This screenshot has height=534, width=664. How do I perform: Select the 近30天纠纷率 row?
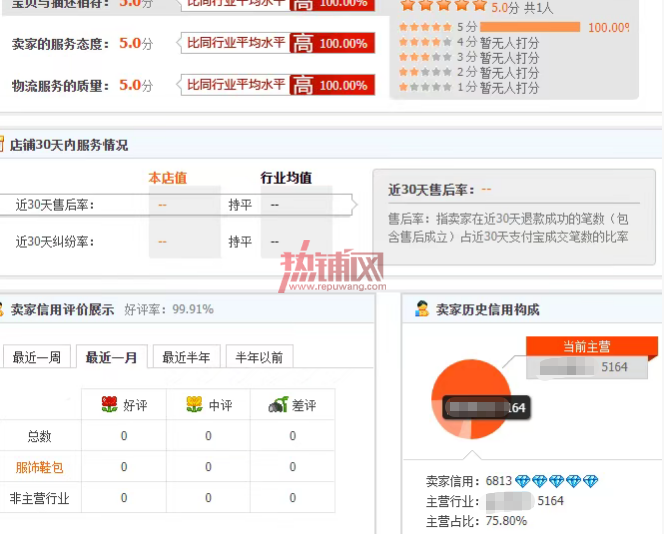[176, 242]
